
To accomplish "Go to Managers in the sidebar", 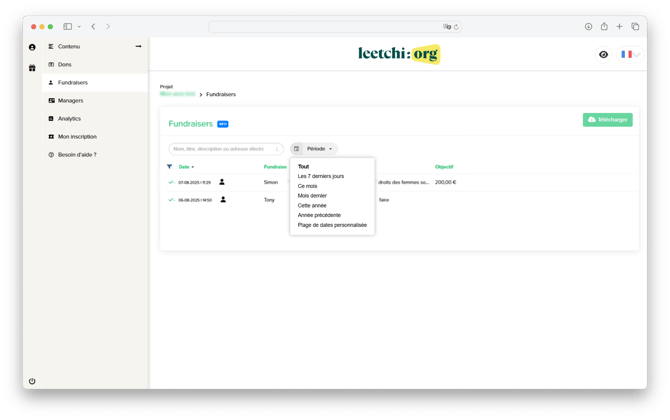I will [70, 101].
